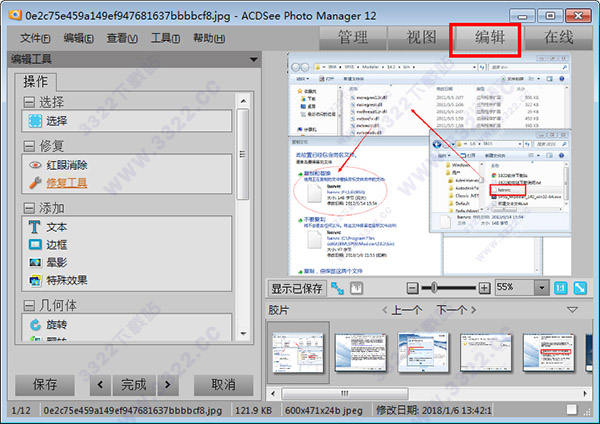This screenshot has width=600, height=424.
Task: Click 下一个 in the filmstrip
Action: point(456,310)
